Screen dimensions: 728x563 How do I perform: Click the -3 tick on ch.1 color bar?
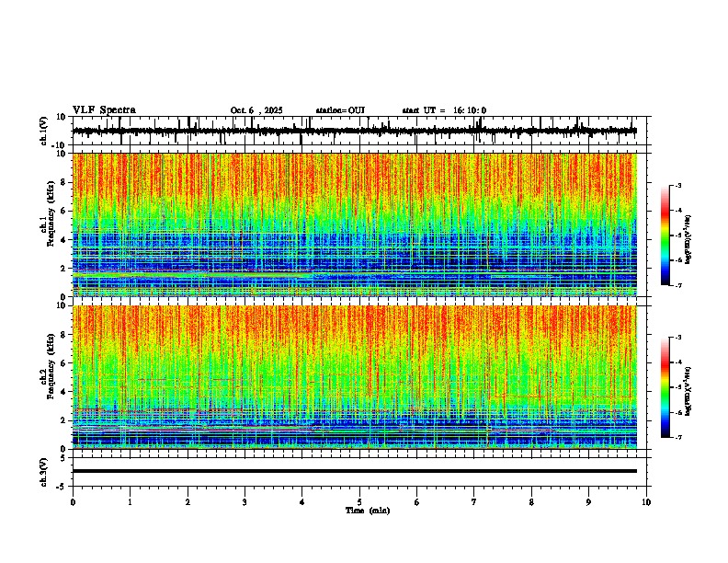click(678, 185)
